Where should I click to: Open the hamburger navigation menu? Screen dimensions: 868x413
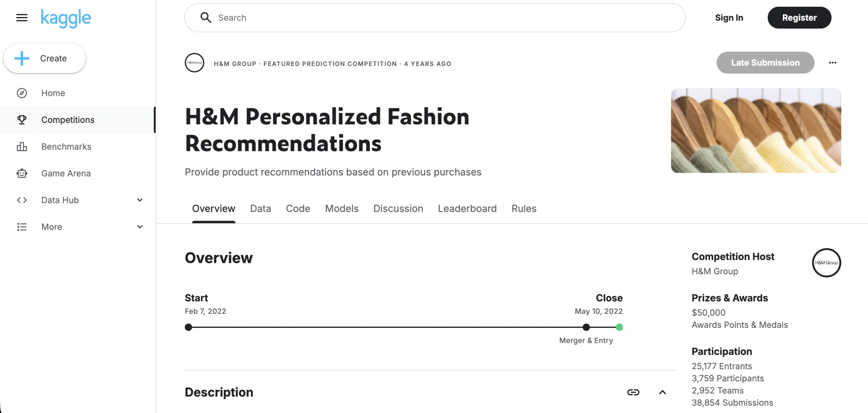tap(22, 18)
